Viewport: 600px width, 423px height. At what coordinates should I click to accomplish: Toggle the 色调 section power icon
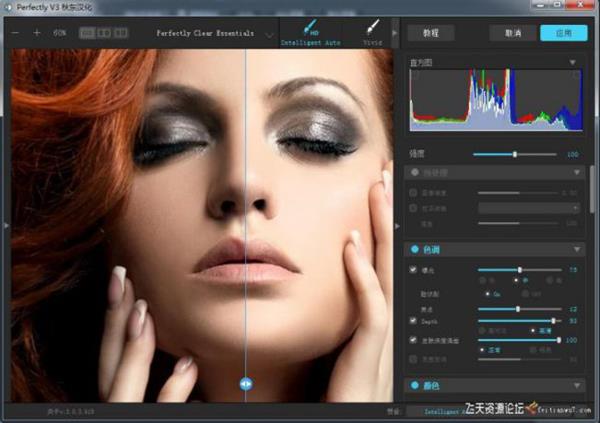tap(413, 249)
